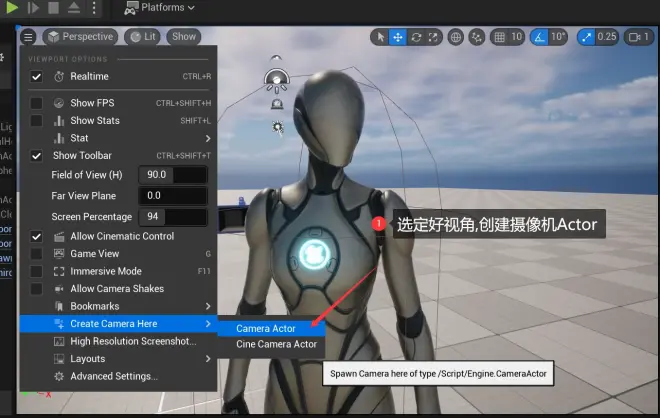Select Cine Camera Actor entry
Image resolution: width=660 pixels, height=418 pixels.
(276, 344)
